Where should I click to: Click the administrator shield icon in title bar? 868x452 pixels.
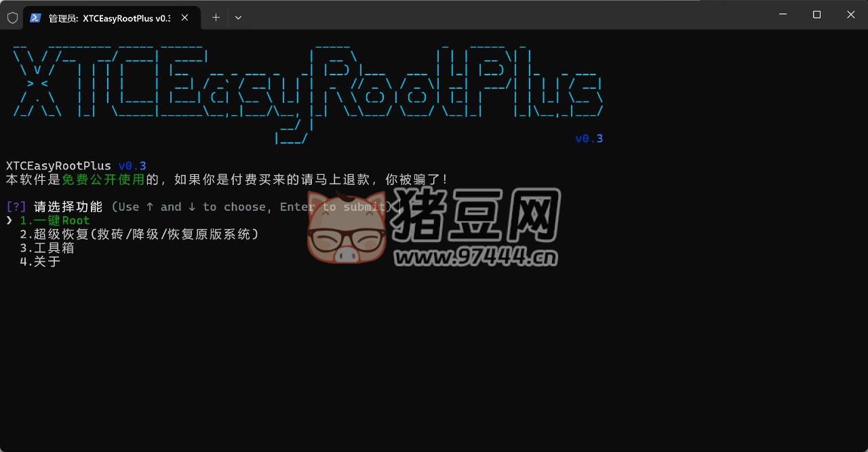click(12, 18)
